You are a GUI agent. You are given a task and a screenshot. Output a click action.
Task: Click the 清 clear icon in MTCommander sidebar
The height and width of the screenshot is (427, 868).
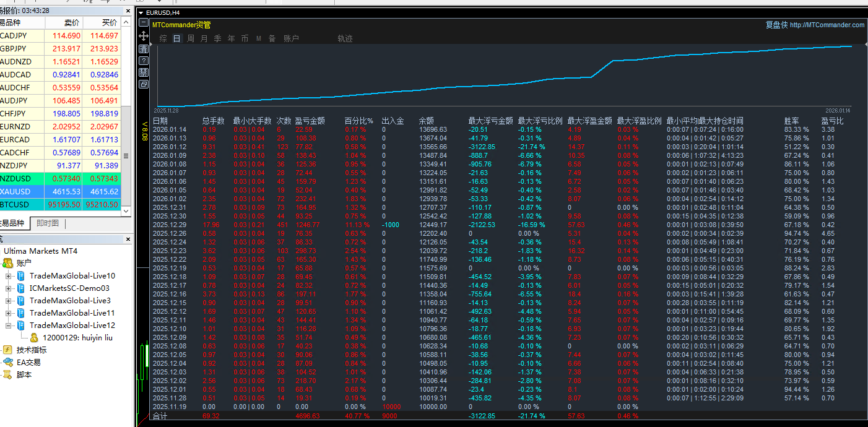click(144, 48)
